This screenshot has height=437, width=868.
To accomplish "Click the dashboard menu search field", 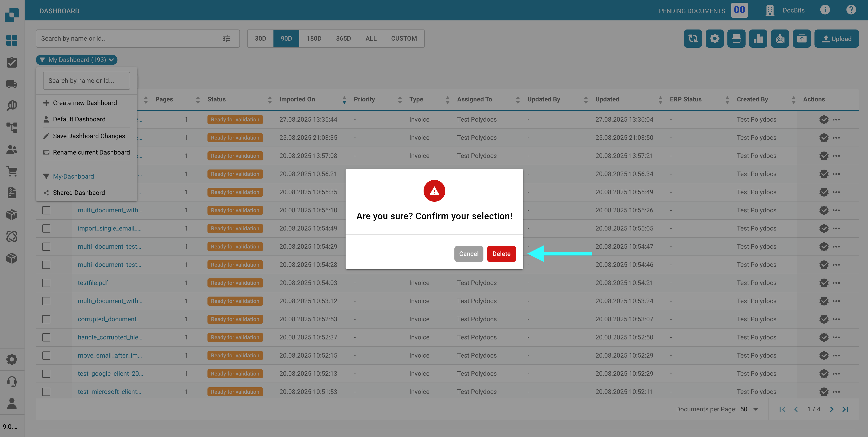I will (86, 81).
